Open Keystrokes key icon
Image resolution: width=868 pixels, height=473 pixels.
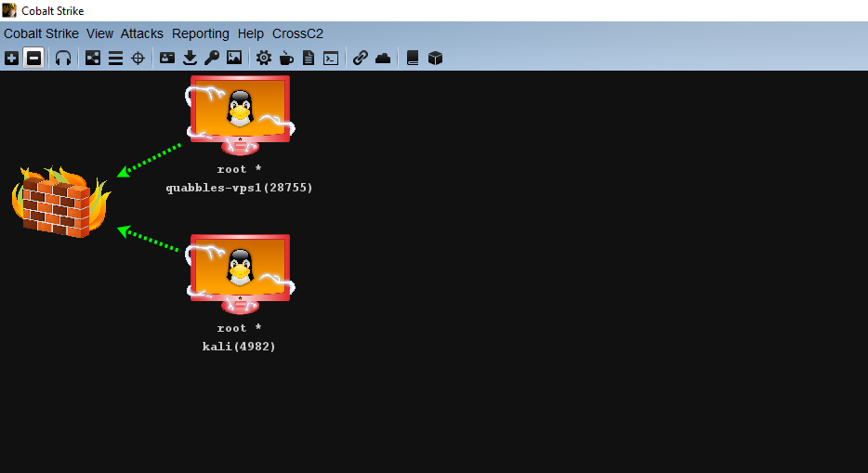pos(212,58)
